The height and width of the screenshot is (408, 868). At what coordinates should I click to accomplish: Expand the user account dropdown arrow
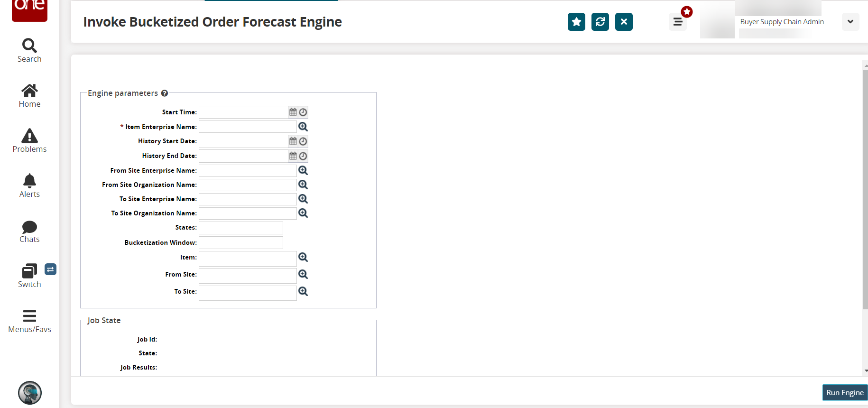pyautogui.click(x=850, y=22)
